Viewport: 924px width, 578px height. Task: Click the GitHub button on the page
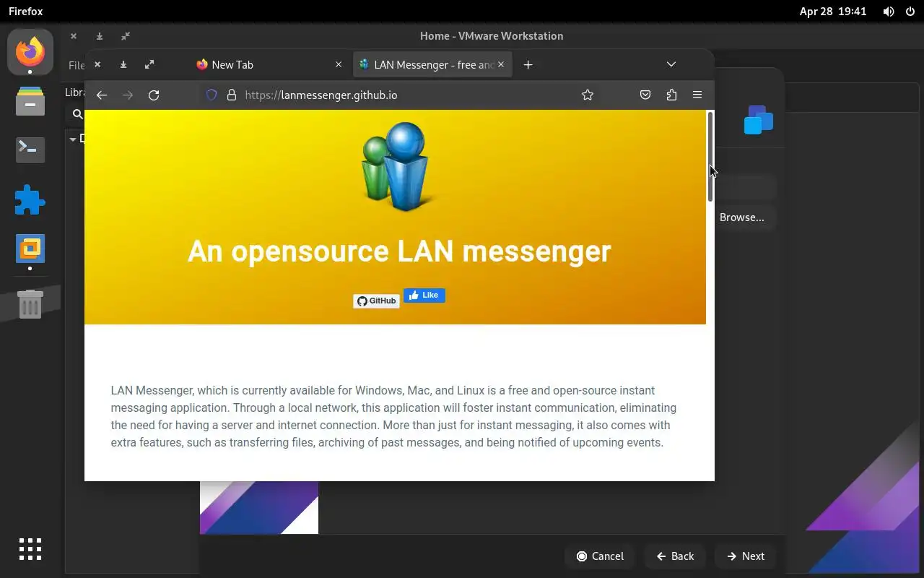pyautogui.click(x=376, y=301)
